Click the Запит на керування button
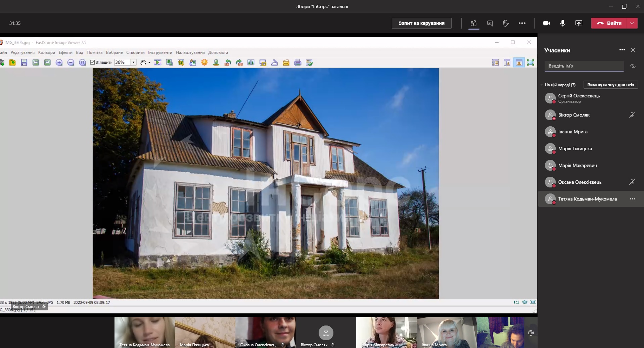Screen dimensions: 644x348 [421, 23]
